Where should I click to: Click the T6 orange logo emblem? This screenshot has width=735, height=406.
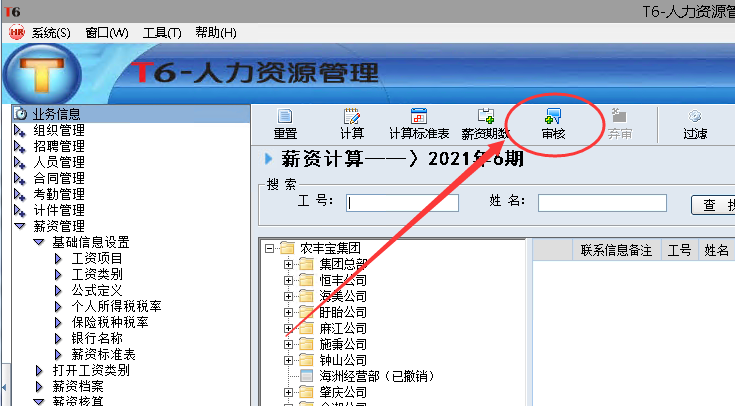tap(42, 74)
